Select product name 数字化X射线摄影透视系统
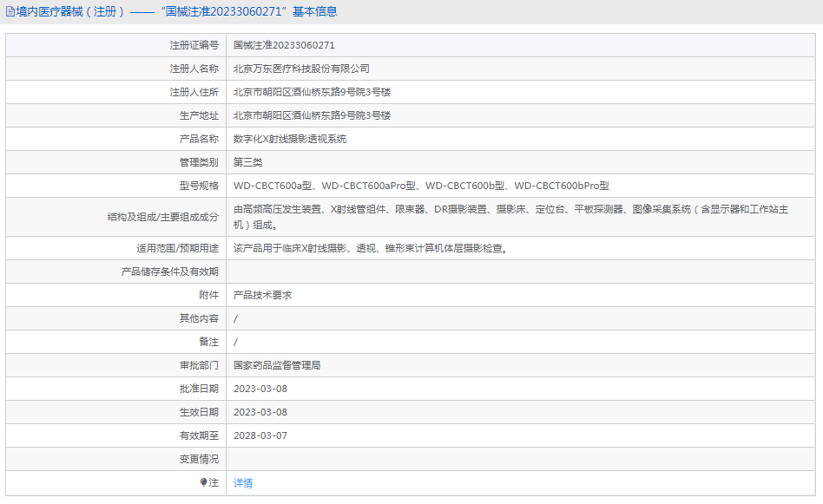Viewport: 823px width, 504px height. pyautogui.click(x=290, y=139)
